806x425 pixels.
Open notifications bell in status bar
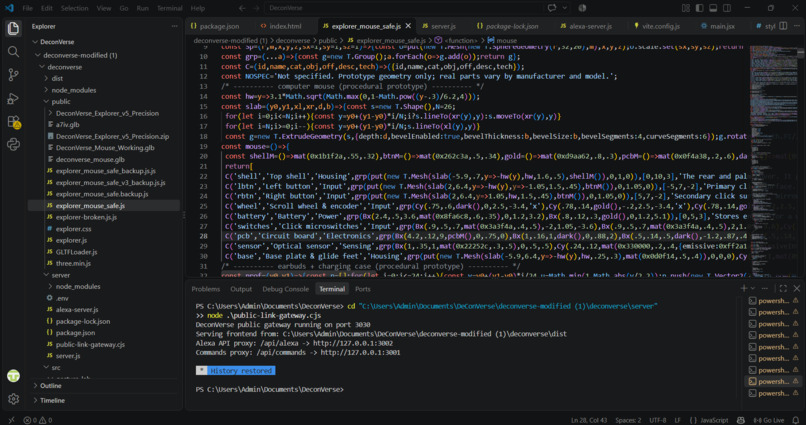tap(796, 420)
